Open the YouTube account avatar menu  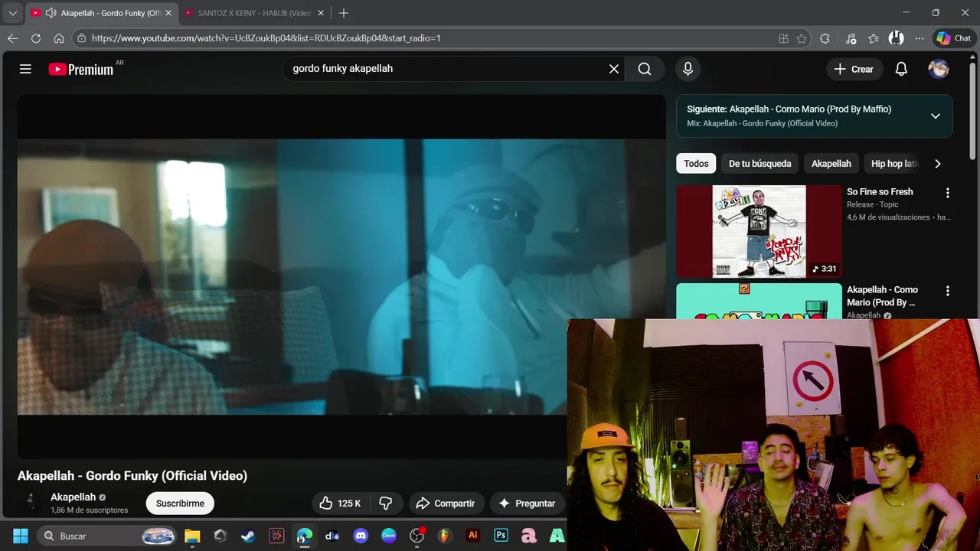[x=939, y=69]
